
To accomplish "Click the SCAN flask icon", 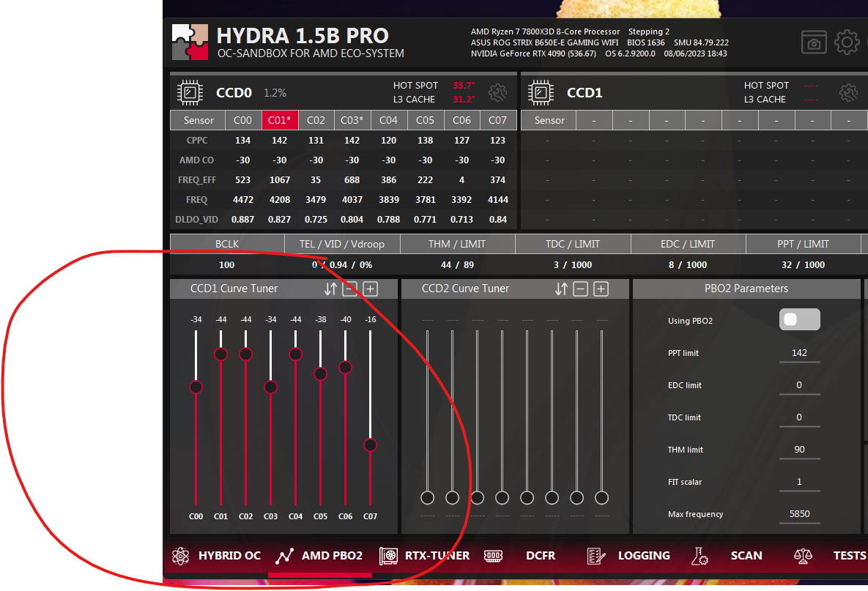I will coord(700,556).
